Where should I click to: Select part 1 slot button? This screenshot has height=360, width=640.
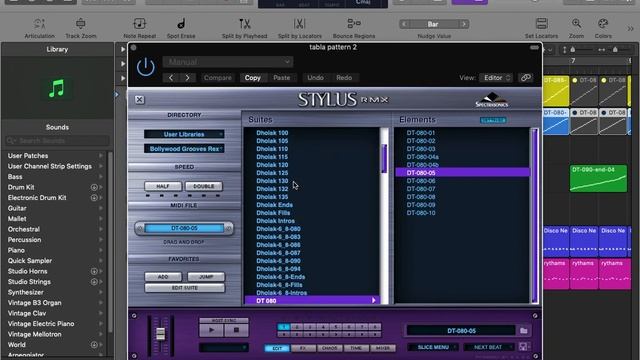[284, 327]
